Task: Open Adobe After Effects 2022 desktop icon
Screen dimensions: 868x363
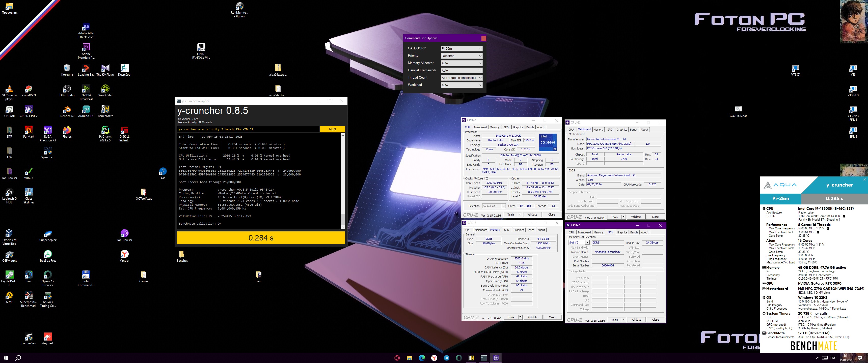Action: (86, 31)
